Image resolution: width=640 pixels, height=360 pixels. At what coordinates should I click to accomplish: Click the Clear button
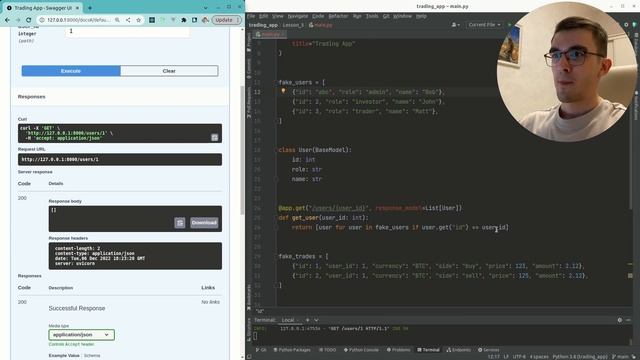169,71
